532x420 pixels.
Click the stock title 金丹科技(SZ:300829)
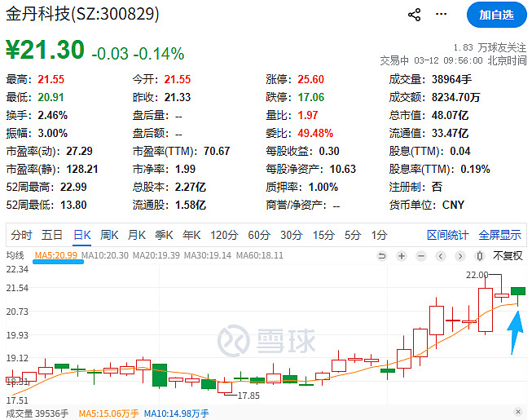tap(82, 14)
